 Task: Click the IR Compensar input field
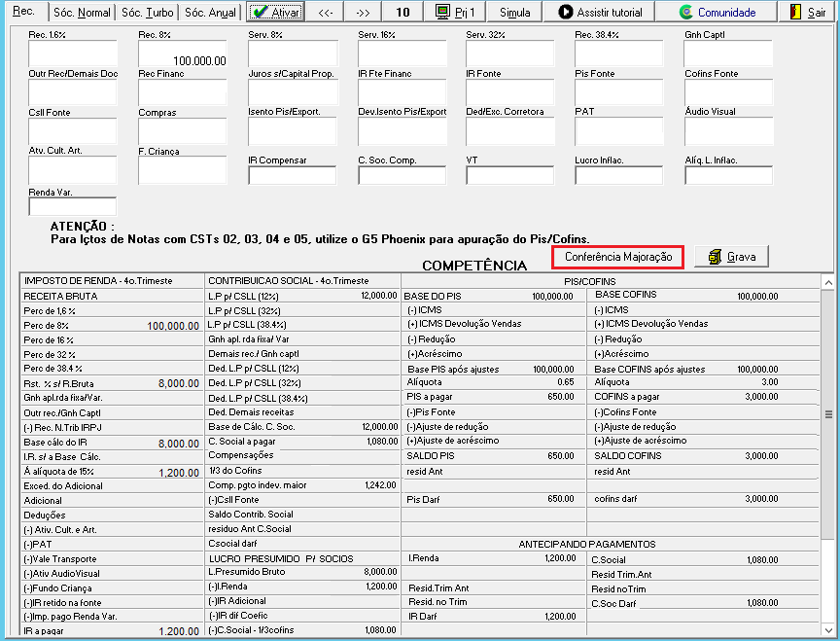click(293, 175)
